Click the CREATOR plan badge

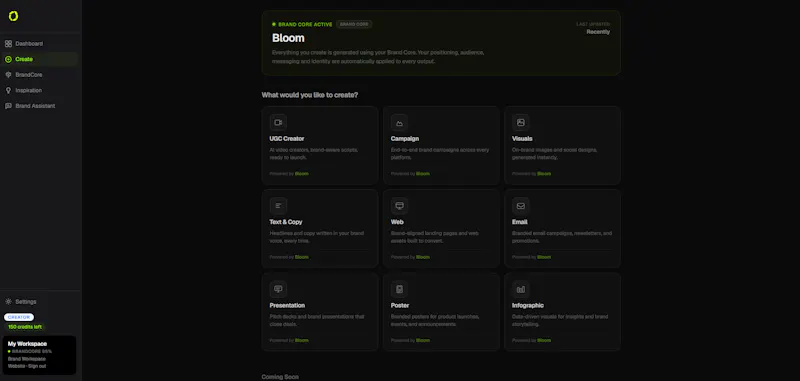[19, 317]
